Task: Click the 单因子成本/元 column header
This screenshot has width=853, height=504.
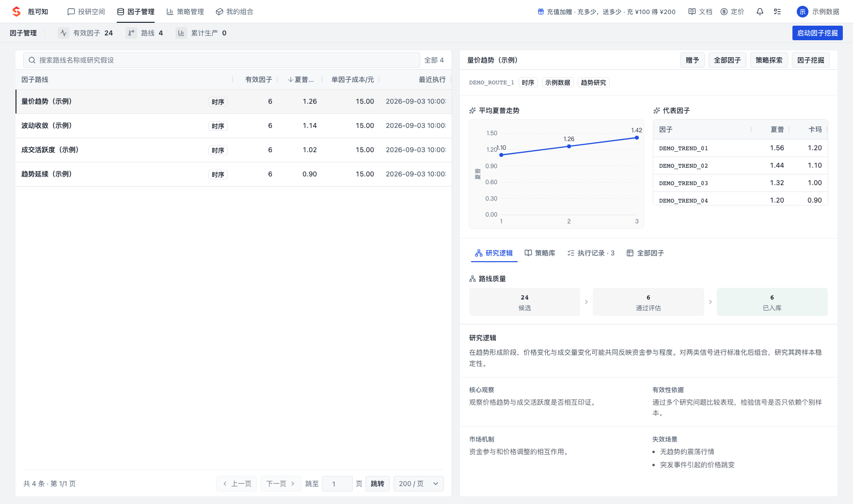Action: [x=352, y=79]
